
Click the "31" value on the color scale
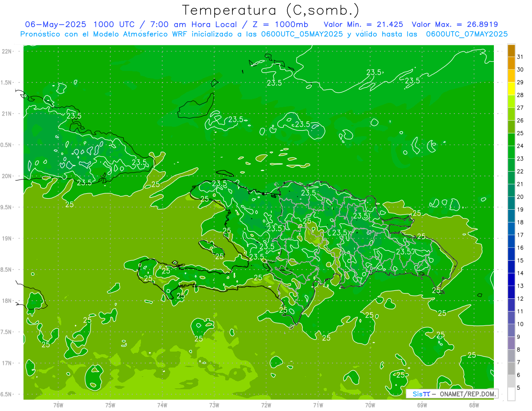pos(520,57)
